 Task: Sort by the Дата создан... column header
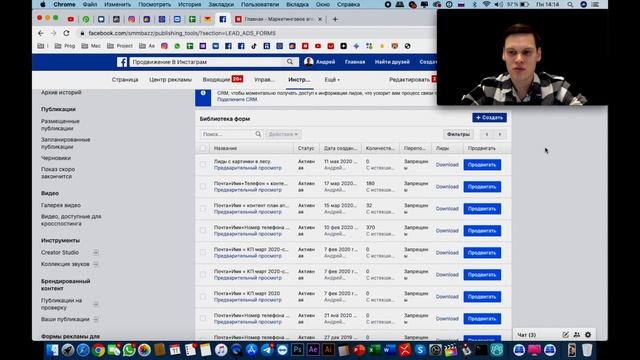tap(340, 148)
